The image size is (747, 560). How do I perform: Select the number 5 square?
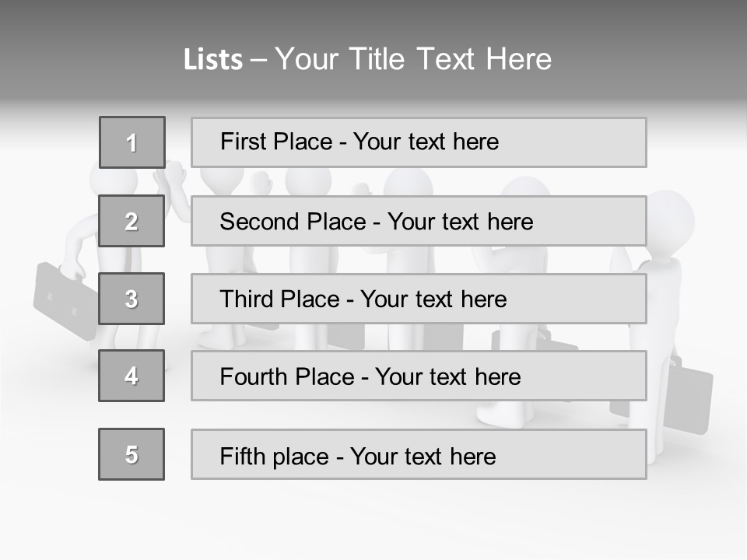132,454
